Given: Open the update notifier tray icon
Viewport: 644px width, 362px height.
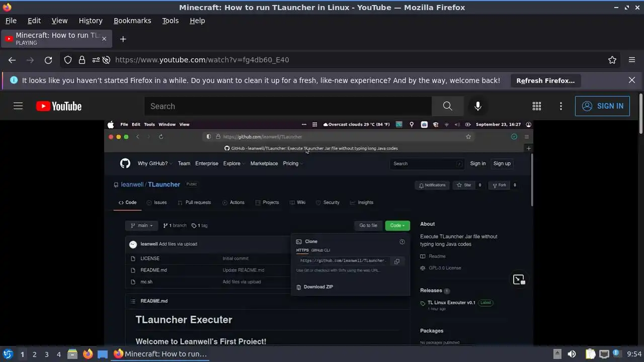Looking at the screenshot, I should (616, 354).
